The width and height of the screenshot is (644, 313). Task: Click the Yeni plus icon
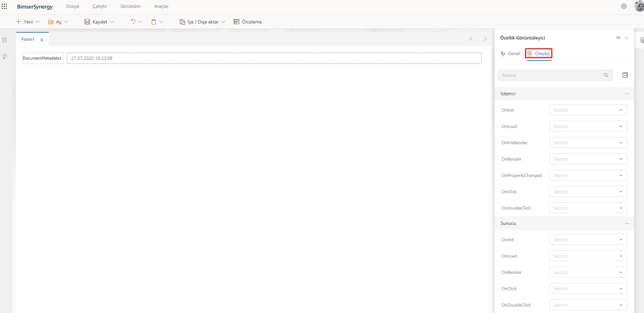[x=18, y=22]
